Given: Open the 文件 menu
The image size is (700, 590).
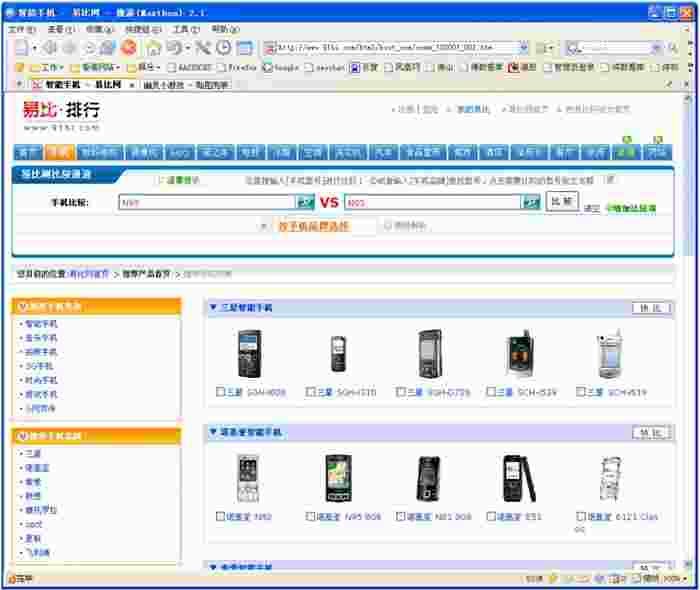Looking at the screenshot, I should (21, 29).
